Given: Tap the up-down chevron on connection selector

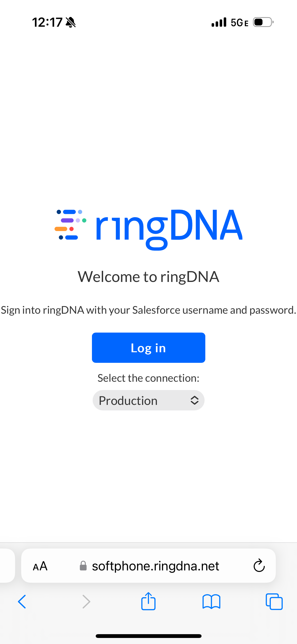Looking at the screenshot, I should point(194,400).
